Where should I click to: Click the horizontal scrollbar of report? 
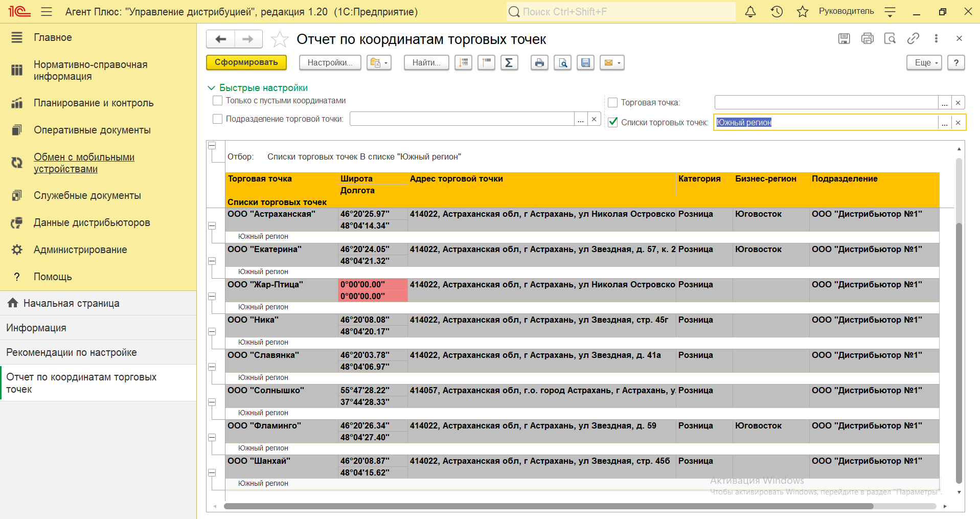pos(549,506)
